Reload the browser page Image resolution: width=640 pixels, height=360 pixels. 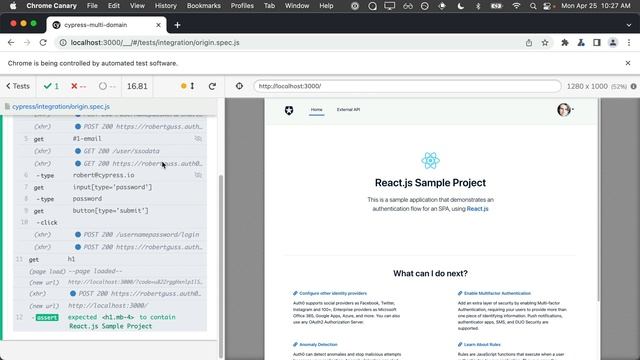point(43,42)
